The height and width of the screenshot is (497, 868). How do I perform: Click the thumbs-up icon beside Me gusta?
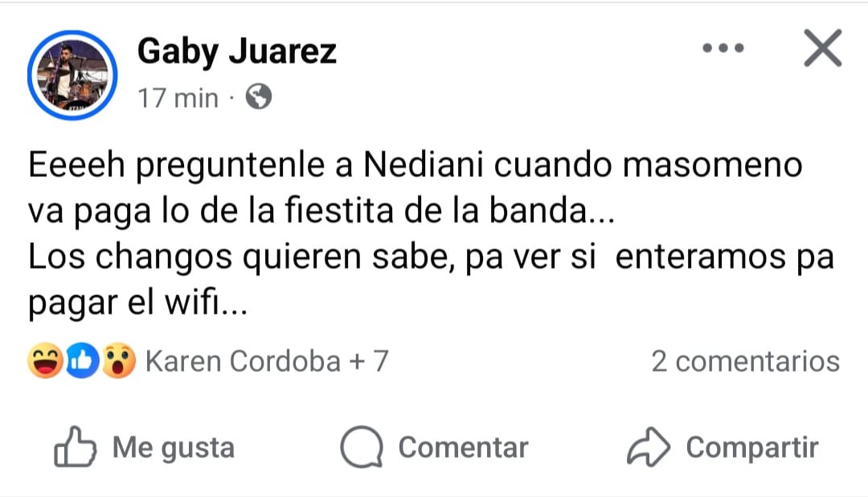76,447
